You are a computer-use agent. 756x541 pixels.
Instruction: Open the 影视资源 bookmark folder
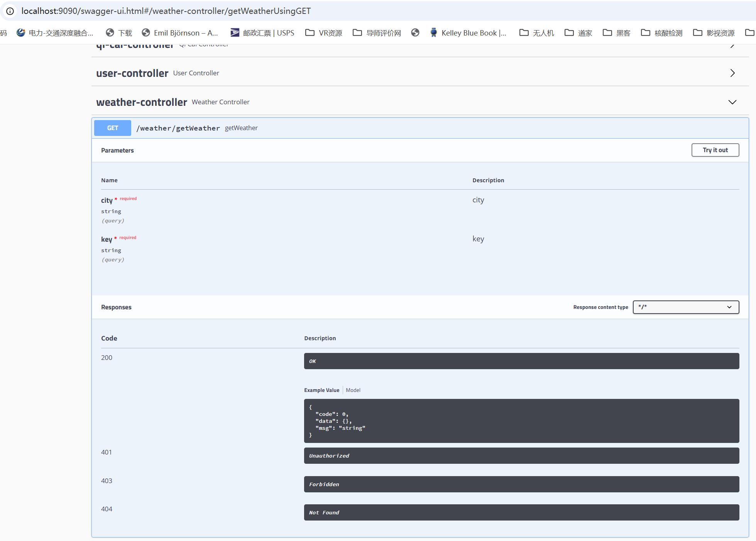714,33
